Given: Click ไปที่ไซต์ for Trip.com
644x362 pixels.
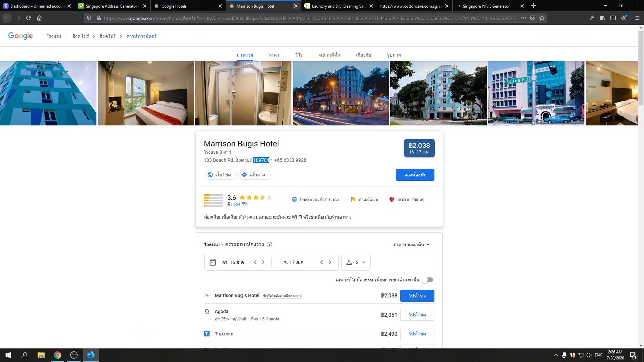Looking at the screenshot, I should tap(417, 334).
